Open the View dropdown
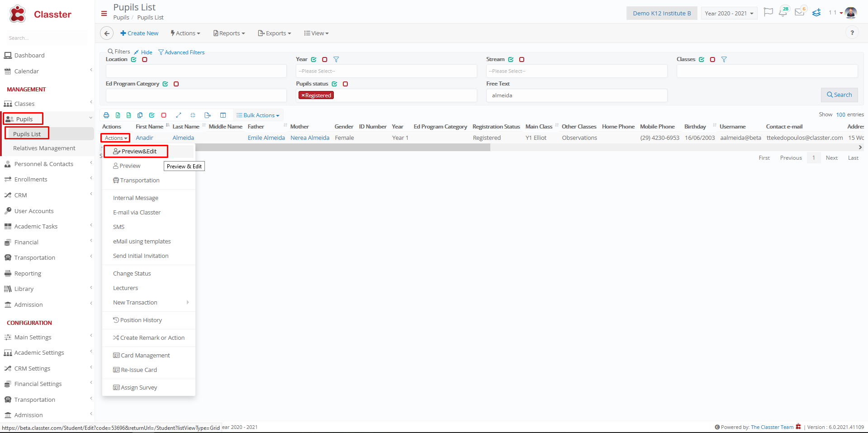Viewport: 868px width, 433px height. [x=317, y=33]
